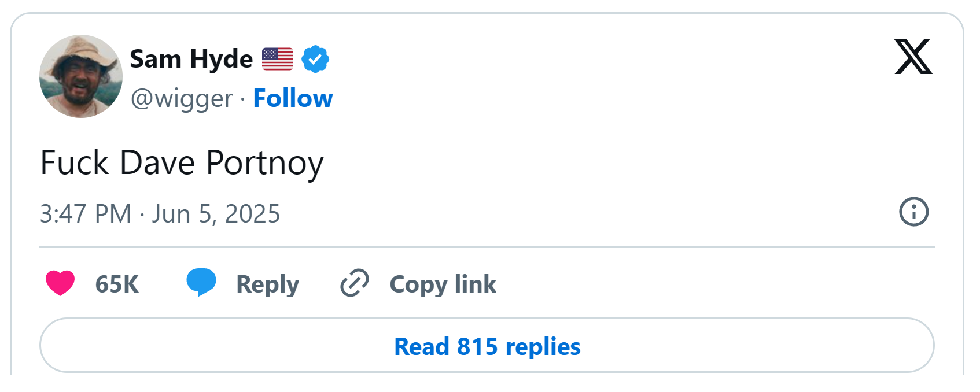
Task: Click the 3:47 PM time of the post
Action: (86, 214)
